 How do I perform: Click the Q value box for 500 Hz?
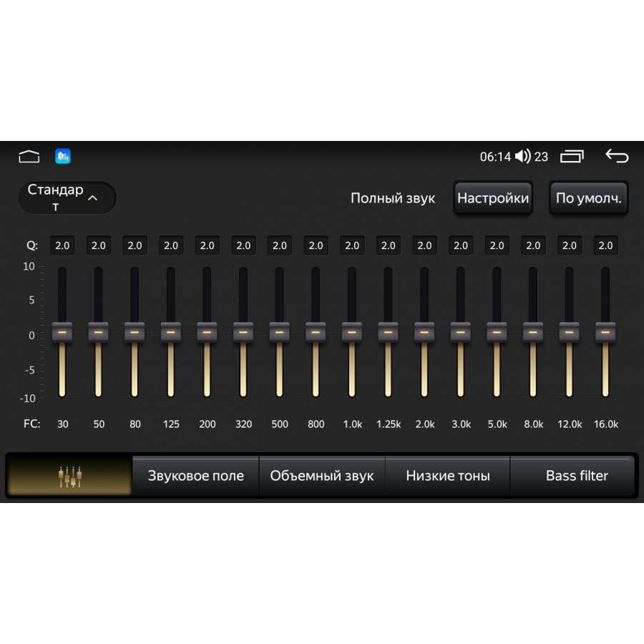(280, 245)
